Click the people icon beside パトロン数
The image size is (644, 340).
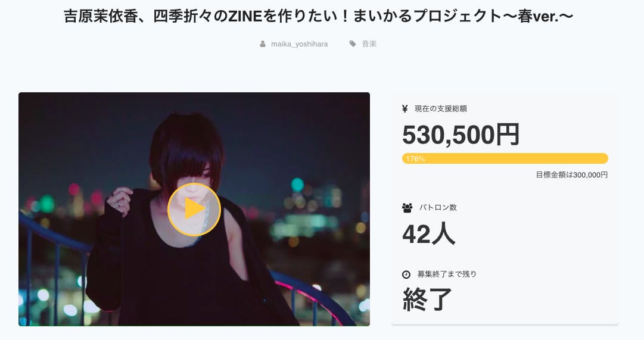[x=407, y=208]
